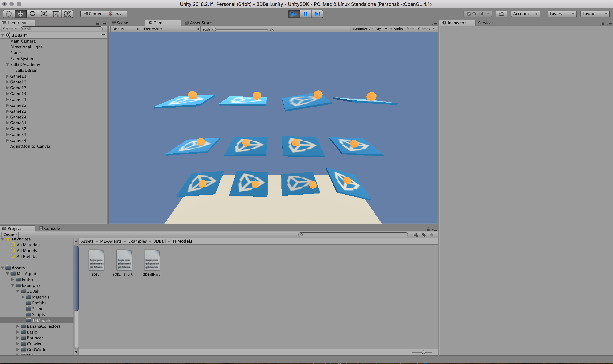The width and height of the screenshot is (613, 364).
Task: Click Stats button in Game view
Action: click(410, 29)
